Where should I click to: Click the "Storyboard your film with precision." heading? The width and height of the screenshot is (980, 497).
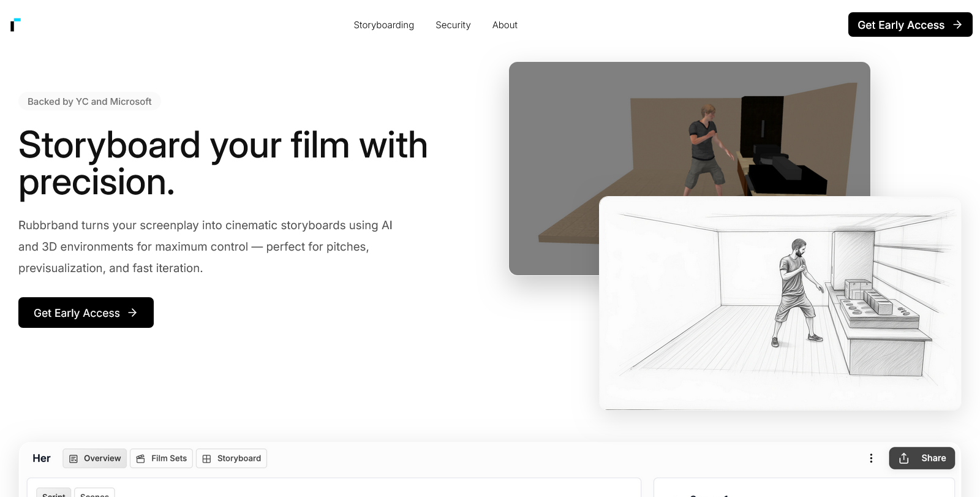tap(223, 163)
